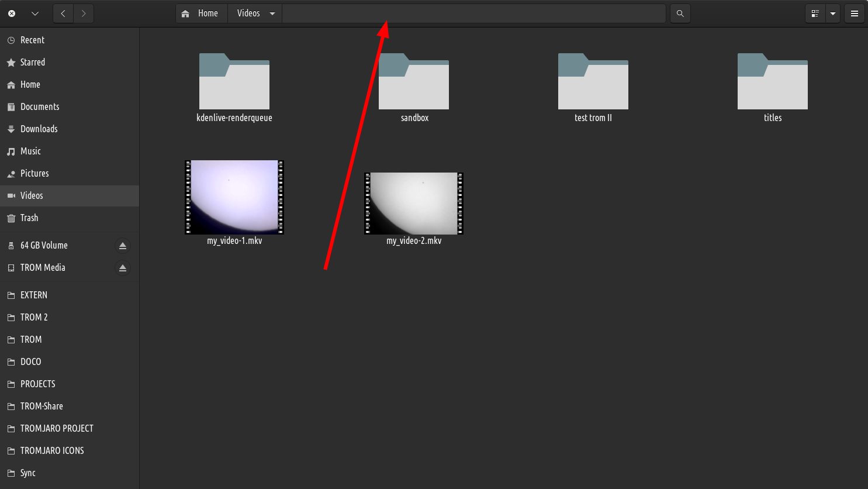Expand the window close button dropdown chevron
Image resolution: width=868 pixels, height=489 pixels.
[33, 13]
